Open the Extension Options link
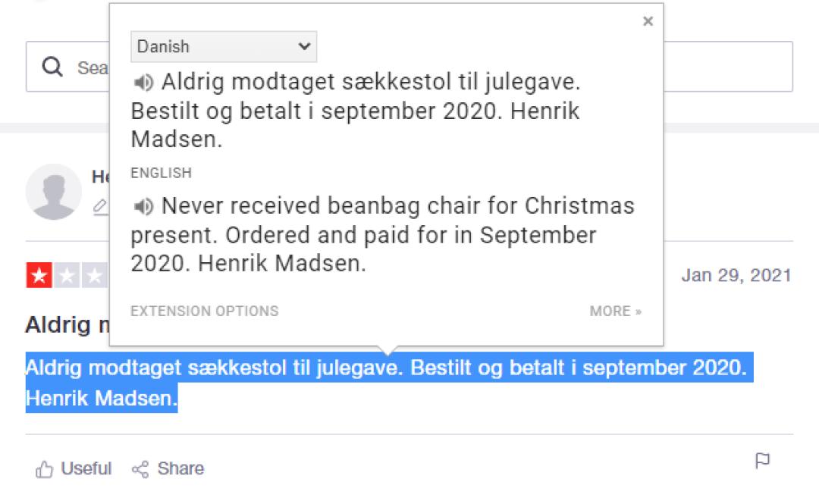The width and height of the screenshot is (819, 504). click(204, 311)
